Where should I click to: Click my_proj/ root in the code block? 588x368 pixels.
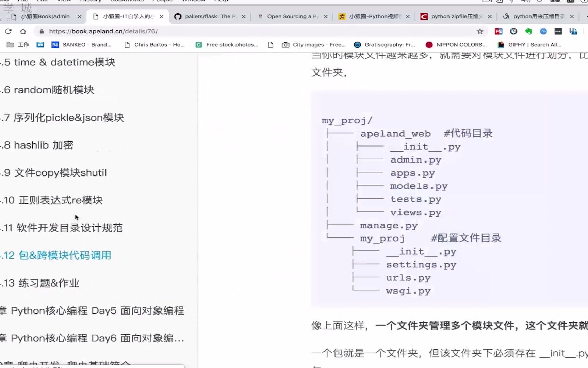(347, 121)
